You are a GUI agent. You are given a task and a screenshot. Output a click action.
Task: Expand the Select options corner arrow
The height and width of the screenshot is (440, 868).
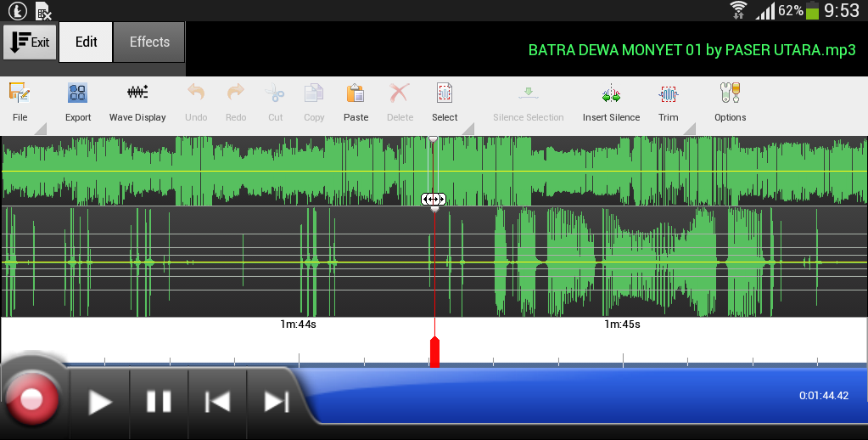[468, 129]
